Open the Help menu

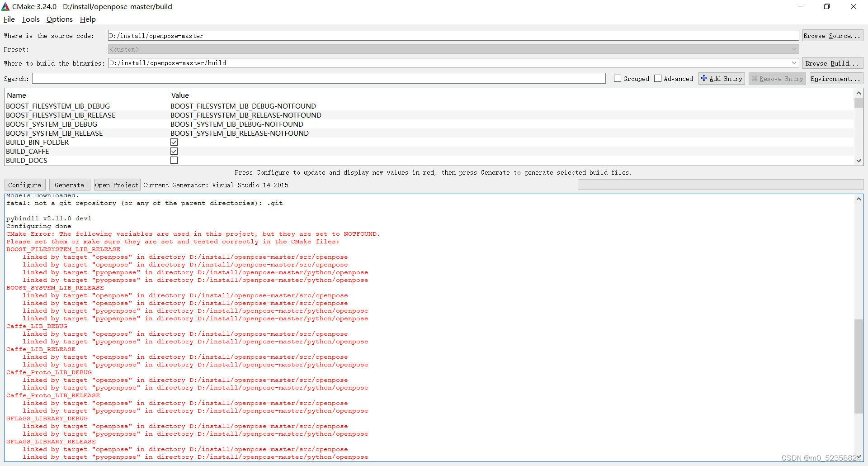point(88,19)
